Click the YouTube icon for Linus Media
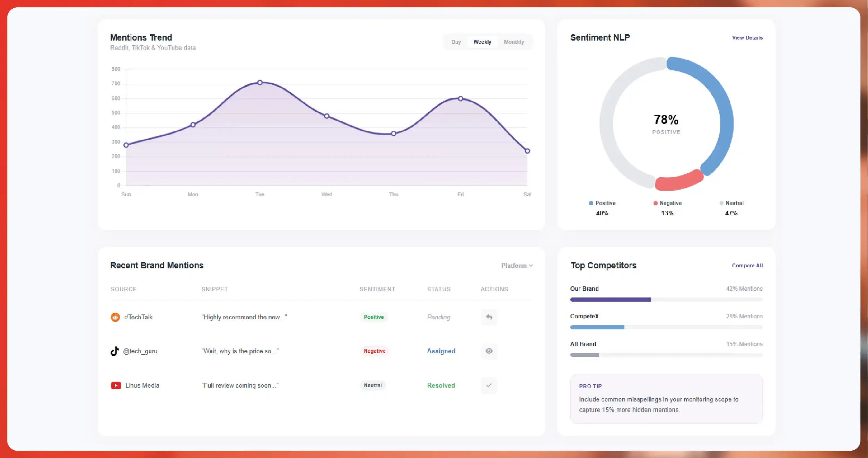This screenshot has height=458, width=868. pyautogui.click(x=116, y=385)
